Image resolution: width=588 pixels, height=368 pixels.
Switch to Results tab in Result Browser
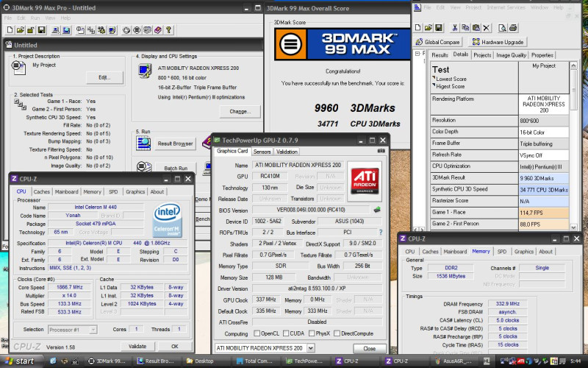pos(440,55)
